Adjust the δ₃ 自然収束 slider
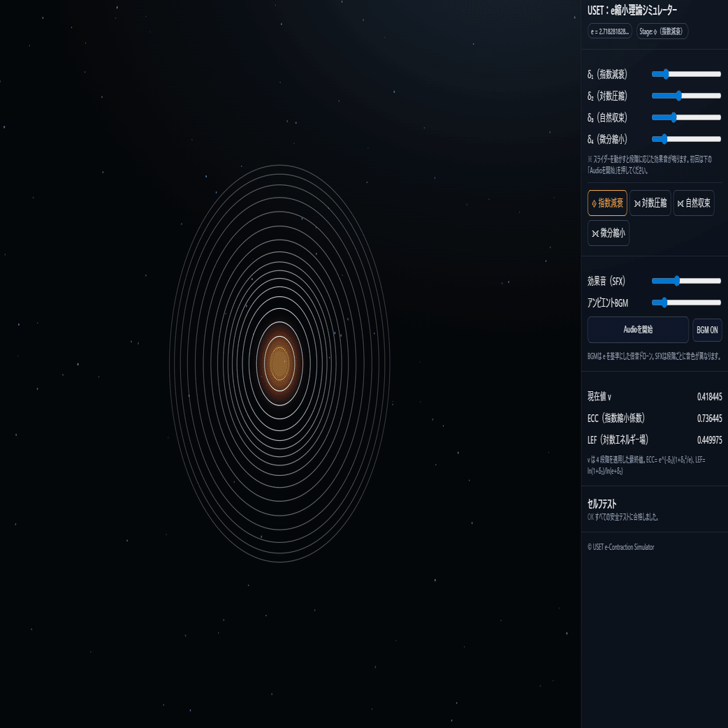 pos(686,117)
